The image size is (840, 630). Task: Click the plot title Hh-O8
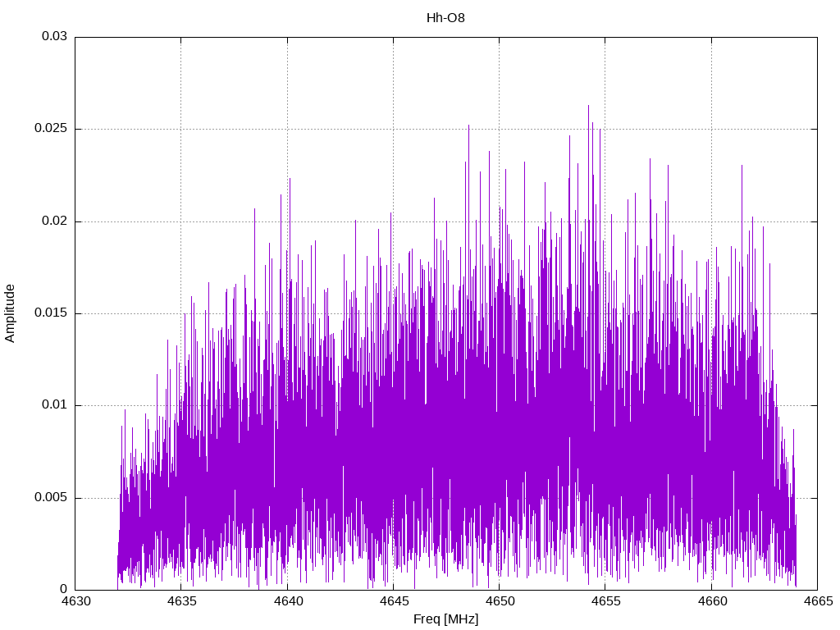click(x=445, y=18)
